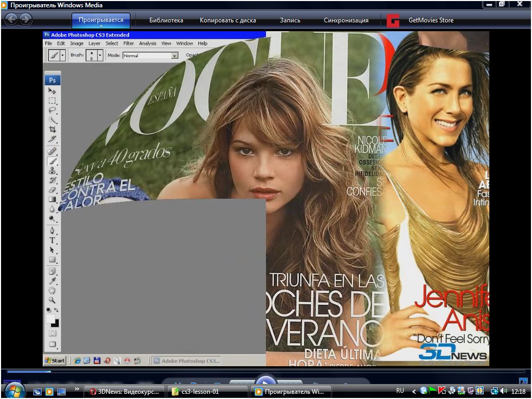
Task: Activate the Hand tool
Action: click(52, 290)
